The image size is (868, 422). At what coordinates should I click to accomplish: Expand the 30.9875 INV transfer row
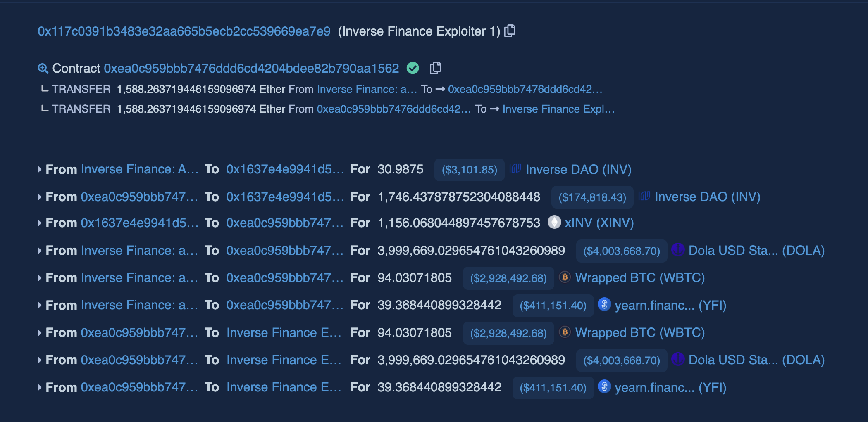pos(39,169)
